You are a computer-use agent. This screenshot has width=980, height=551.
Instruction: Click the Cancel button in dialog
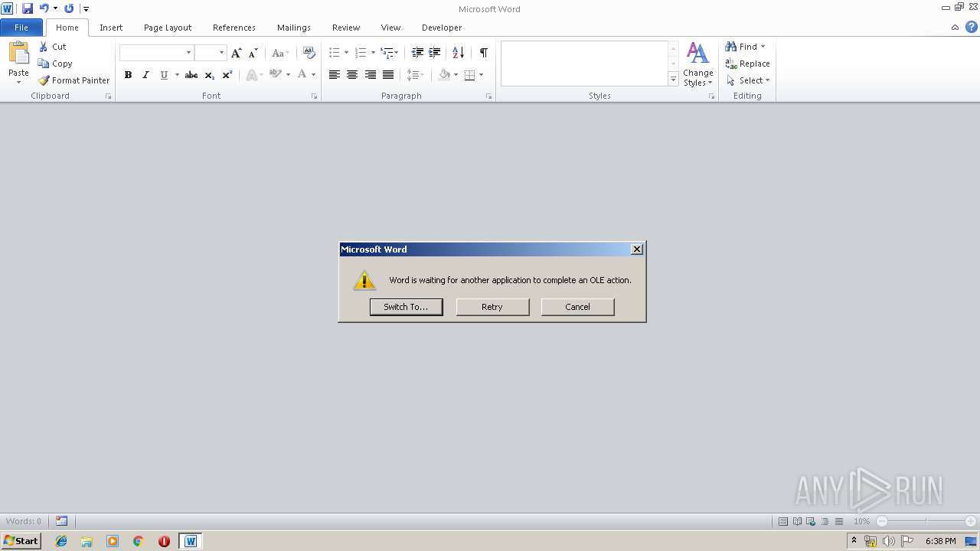577,307
